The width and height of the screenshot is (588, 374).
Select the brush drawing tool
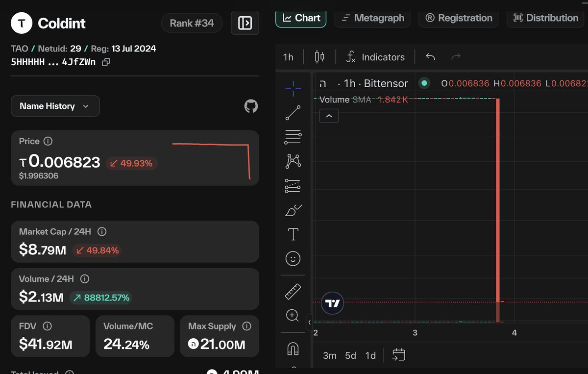[293, 210]
